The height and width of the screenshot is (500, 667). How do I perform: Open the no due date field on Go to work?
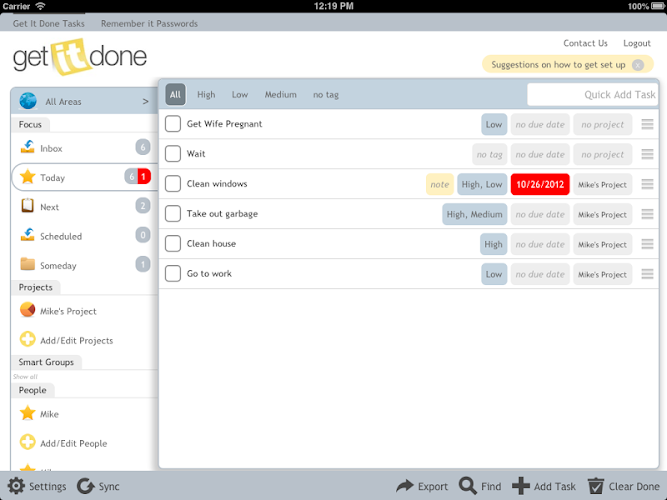(540, 274)
